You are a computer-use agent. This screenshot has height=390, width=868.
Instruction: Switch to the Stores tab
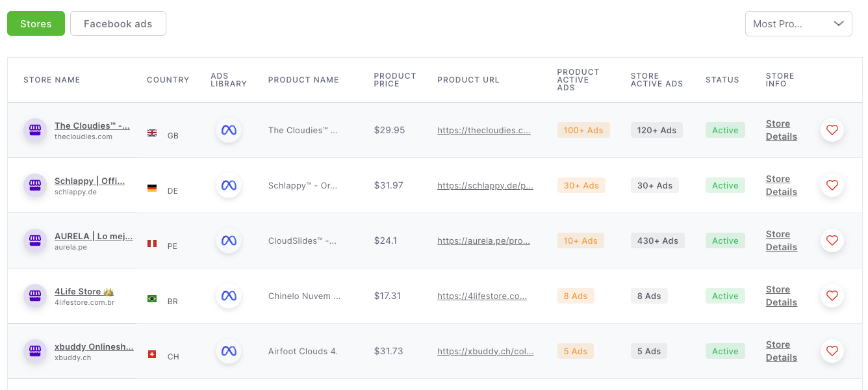[36, 23]
